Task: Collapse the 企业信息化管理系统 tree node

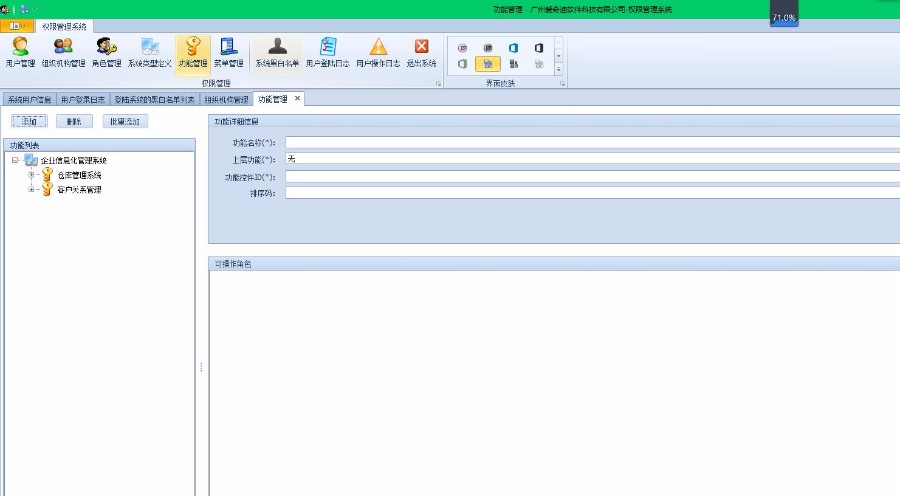Action: click(x=15, y=160)
